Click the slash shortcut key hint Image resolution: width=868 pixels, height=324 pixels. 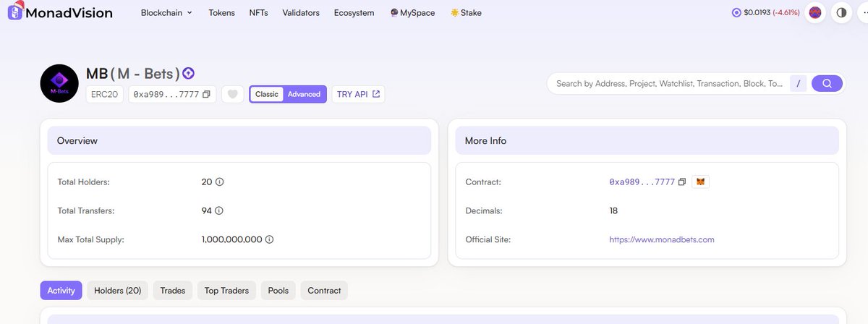tap(798, 84)
